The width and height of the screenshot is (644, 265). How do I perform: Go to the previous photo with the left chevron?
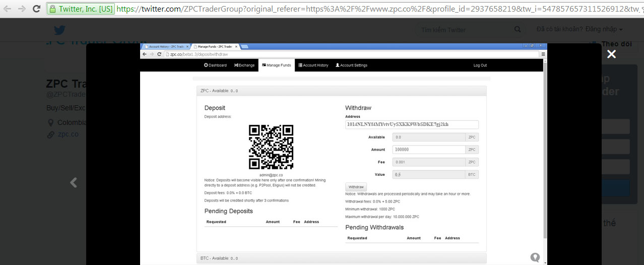(74, 182)
